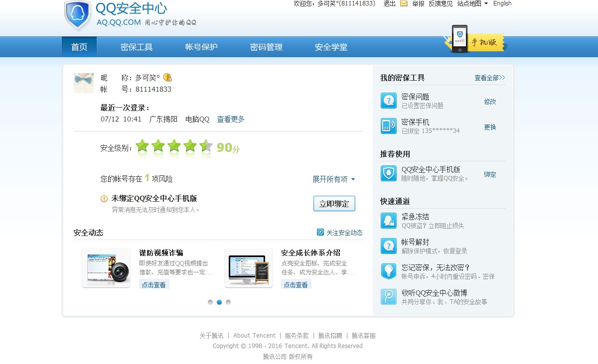
Task: Click 修改 for 密保问题
Action: (x=490, y=101)
